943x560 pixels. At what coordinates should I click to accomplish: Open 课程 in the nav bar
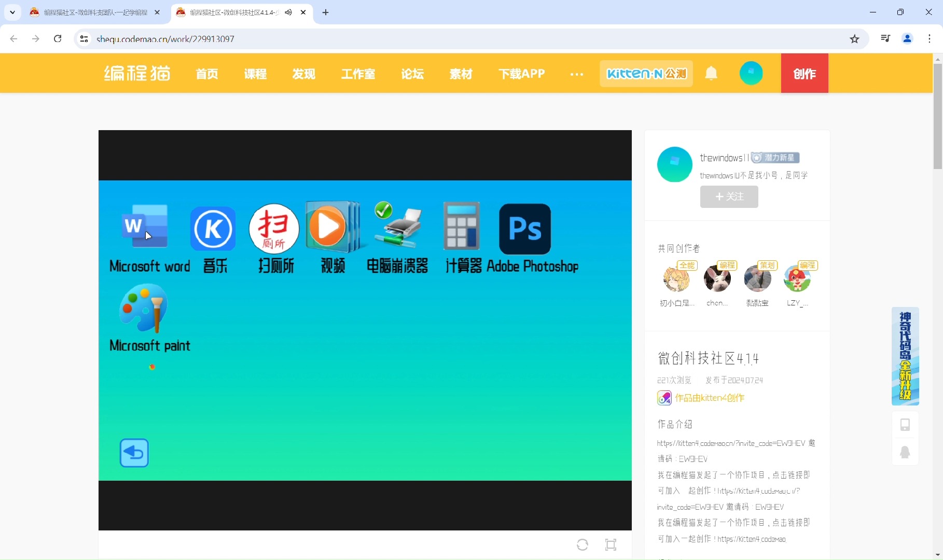click(x=255, y=74)
